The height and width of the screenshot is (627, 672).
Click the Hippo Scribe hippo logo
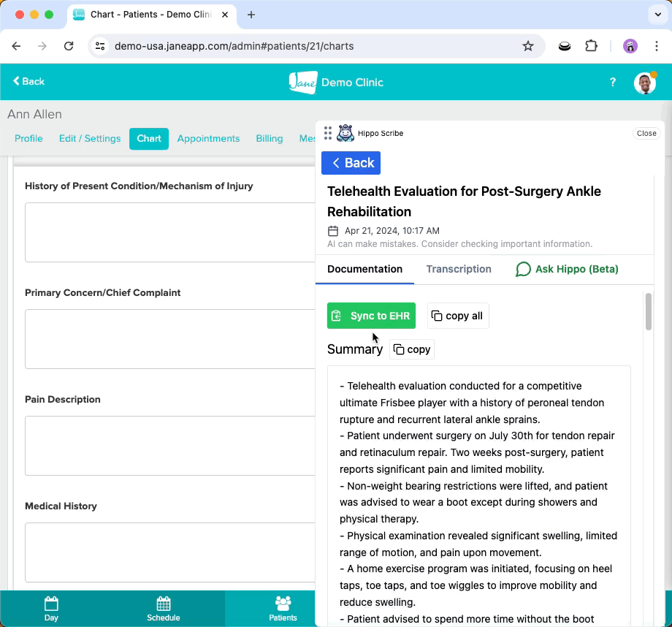point(345,133)
